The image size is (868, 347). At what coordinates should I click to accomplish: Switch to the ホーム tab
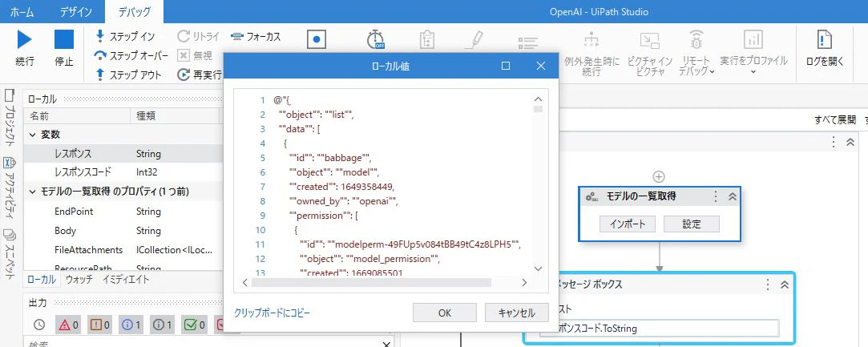click(x=22, y=12)
